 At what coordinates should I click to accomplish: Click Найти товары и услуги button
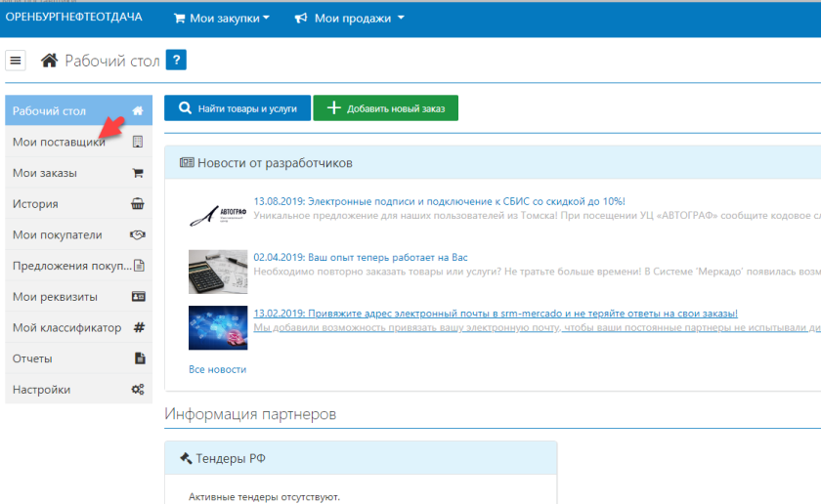[x=237, y=108]
